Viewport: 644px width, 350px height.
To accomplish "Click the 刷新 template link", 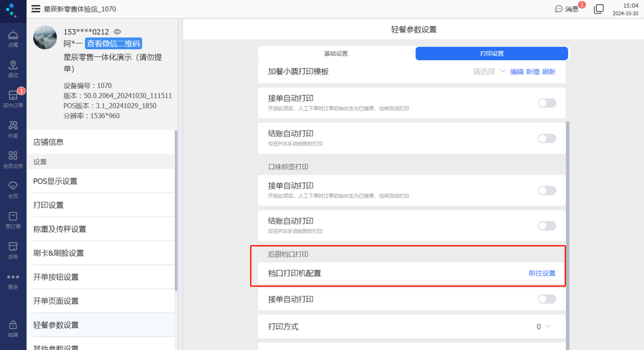I will click(x=549, y=72).
